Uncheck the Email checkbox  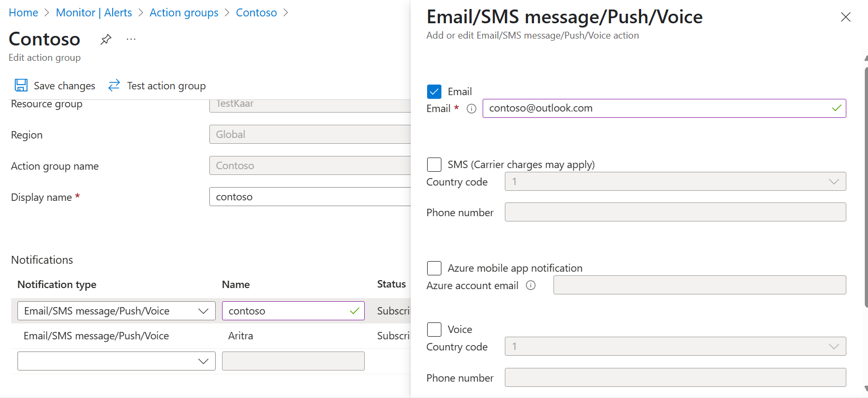[434, 91]
